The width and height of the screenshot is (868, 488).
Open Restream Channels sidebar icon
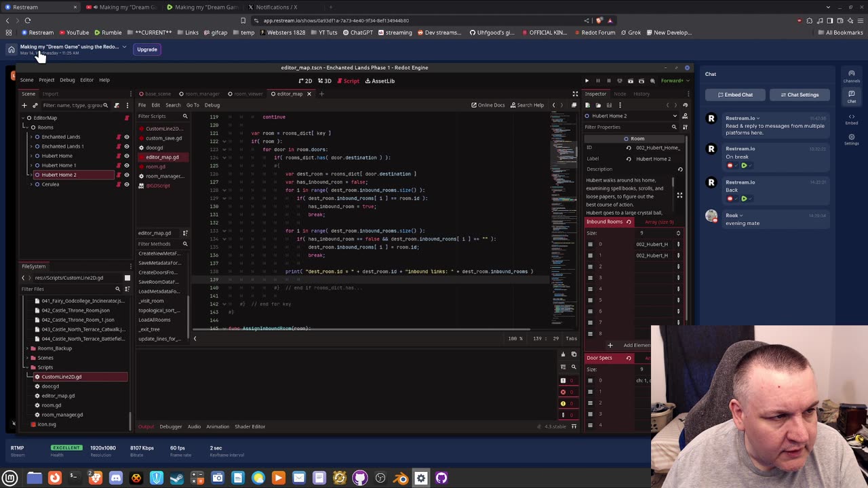pos(852,76)
